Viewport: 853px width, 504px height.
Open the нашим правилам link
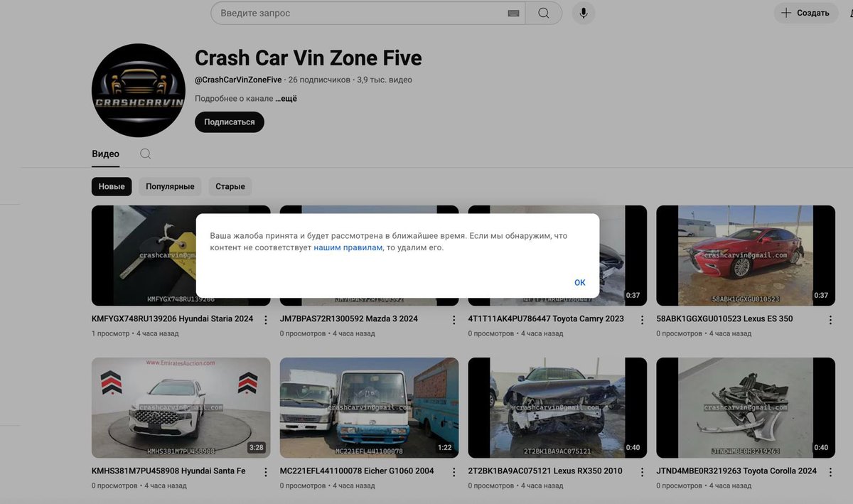coord(348,247)
